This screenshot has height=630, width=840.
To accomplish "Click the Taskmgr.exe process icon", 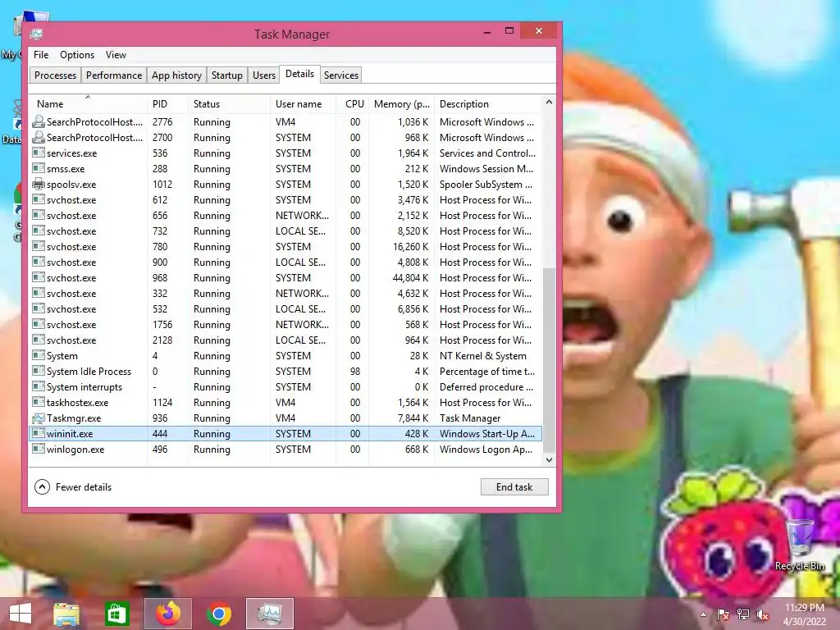I will coord(39,418).
